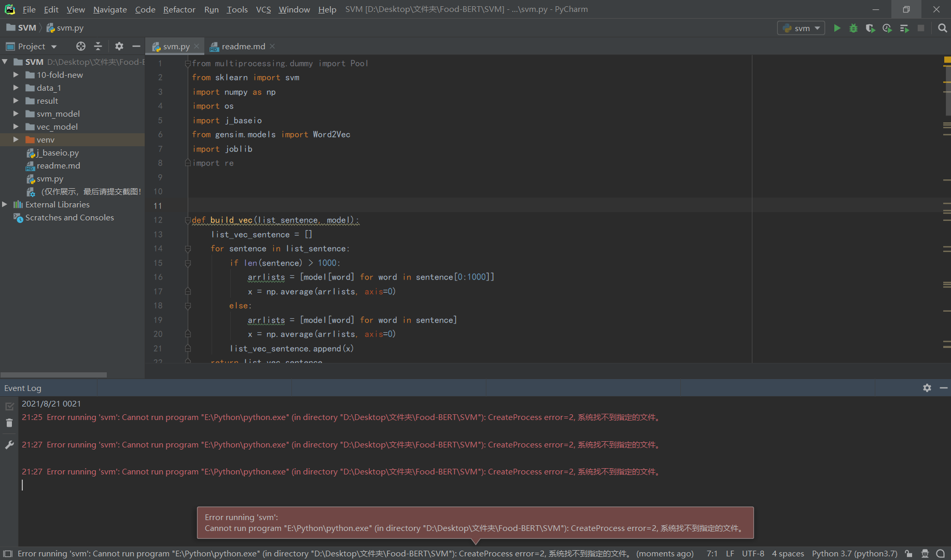This screenshot has height=560, width=951.
Task: Expand the venv folder
Action: tap(16, 139)
